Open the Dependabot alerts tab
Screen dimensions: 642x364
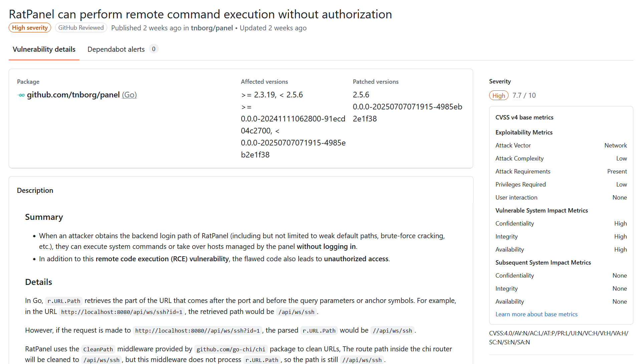pyautogui.click(x=116, y=49)
